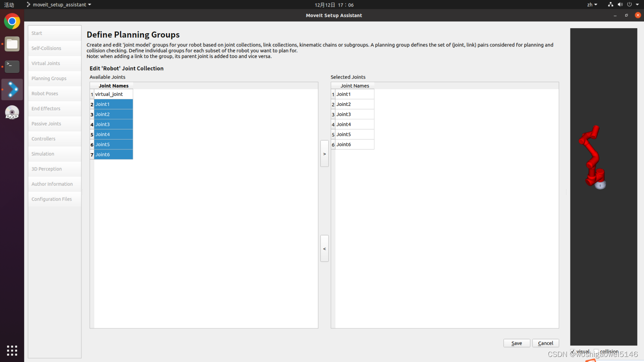Screen dimensions: 644x362
Task: Cancel editing the joint collection
Action: (545, 343)
